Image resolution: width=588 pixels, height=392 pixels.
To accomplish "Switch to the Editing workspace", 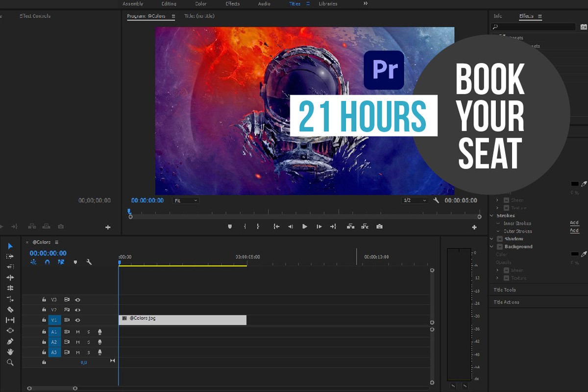I will click(x=169, y=4).
